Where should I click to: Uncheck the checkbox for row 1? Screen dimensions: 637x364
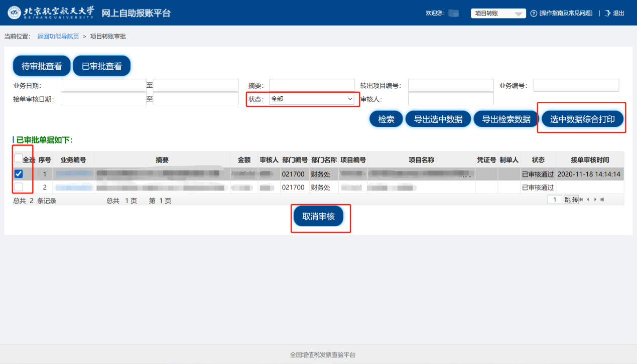pos(19,174)
